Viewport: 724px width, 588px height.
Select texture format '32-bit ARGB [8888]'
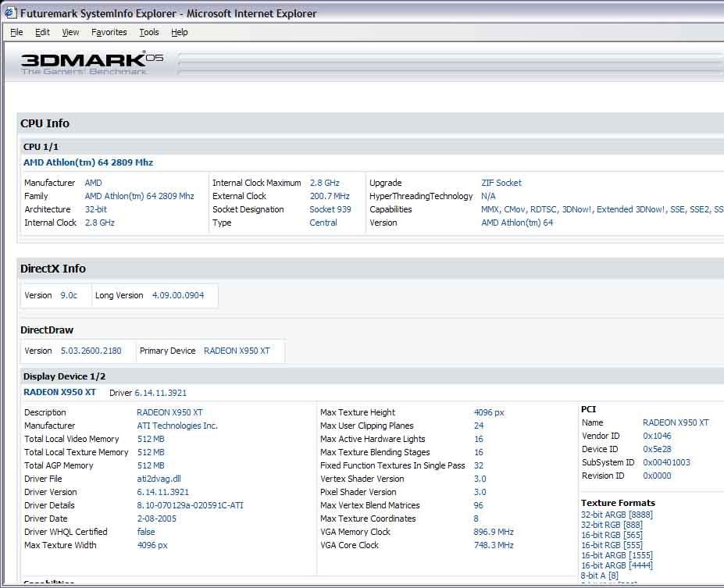(x=617, y=515)
